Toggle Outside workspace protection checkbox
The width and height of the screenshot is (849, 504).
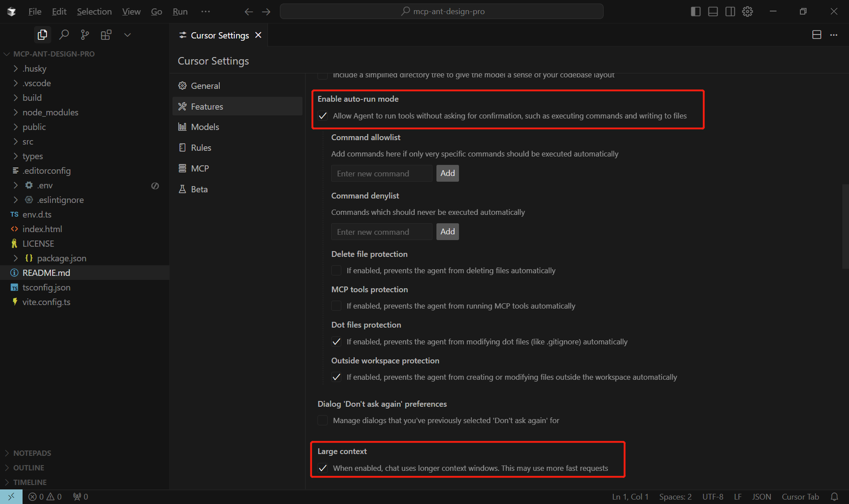pos(337,377)
